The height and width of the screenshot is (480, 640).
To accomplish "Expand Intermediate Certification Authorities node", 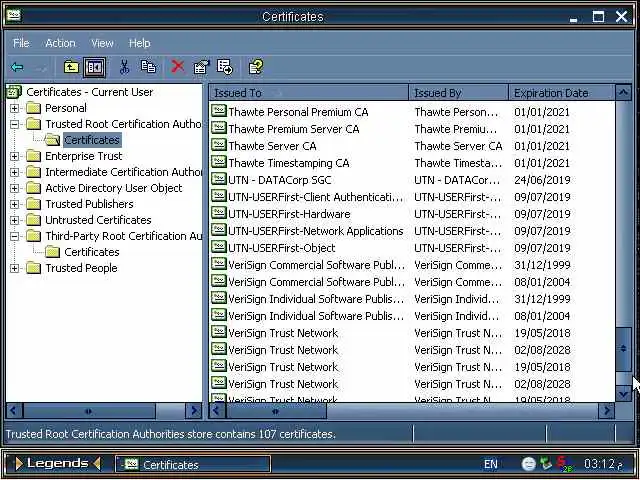I will (14, 172).
